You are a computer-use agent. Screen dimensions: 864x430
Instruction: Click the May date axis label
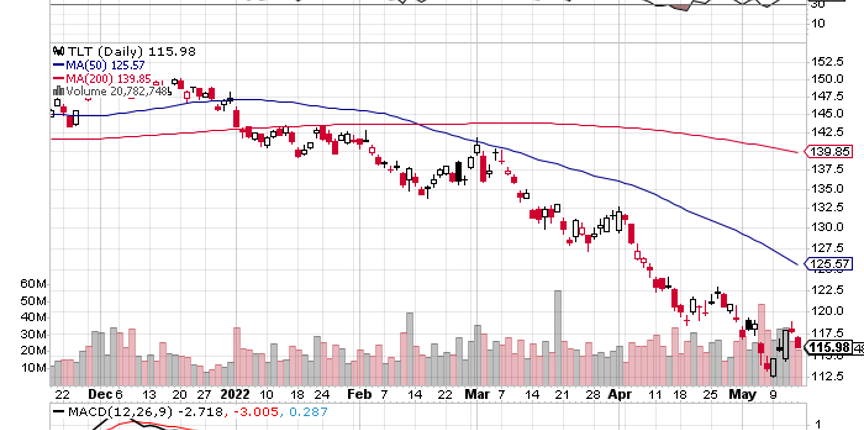[x=741, y=395]
